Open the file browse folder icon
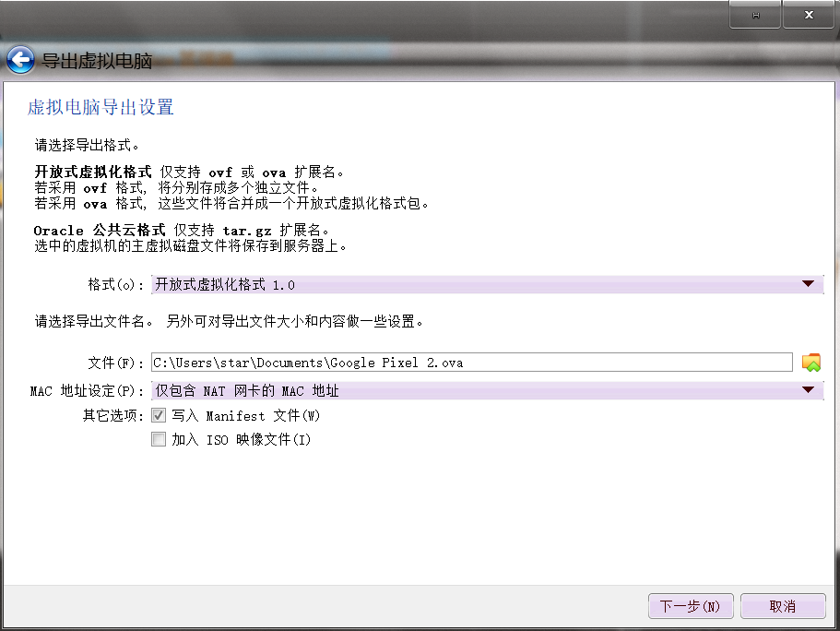 811,363
